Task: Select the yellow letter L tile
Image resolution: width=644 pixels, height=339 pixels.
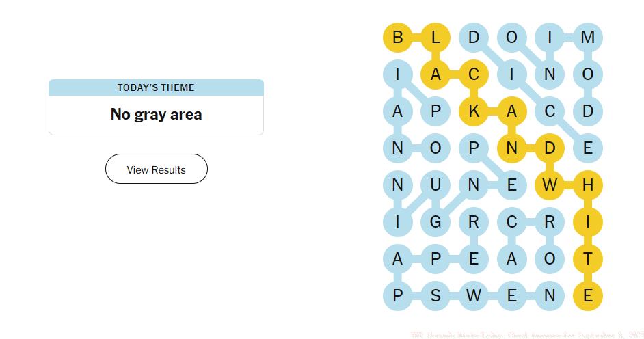Action: (435, 38)
